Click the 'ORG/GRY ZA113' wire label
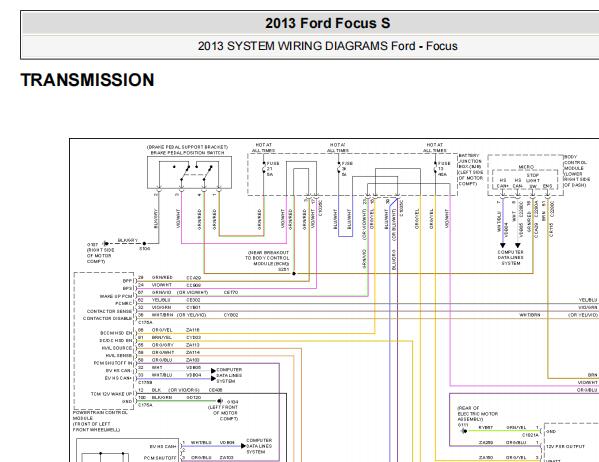The image size is (599, 462). [x=176, y=345]
